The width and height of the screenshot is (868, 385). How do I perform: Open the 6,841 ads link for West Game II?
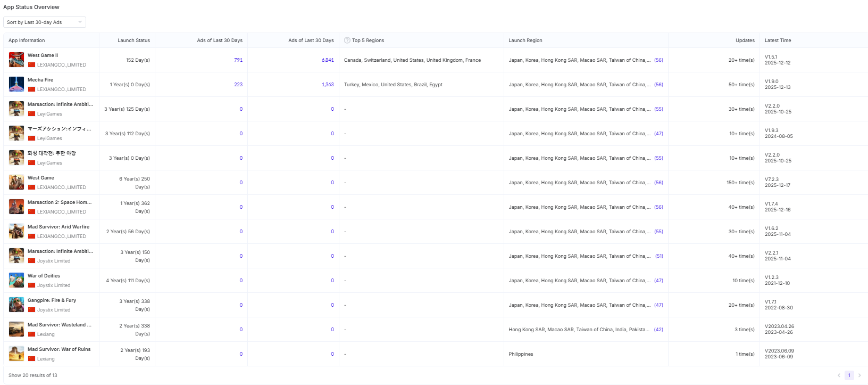click(328, 60)
